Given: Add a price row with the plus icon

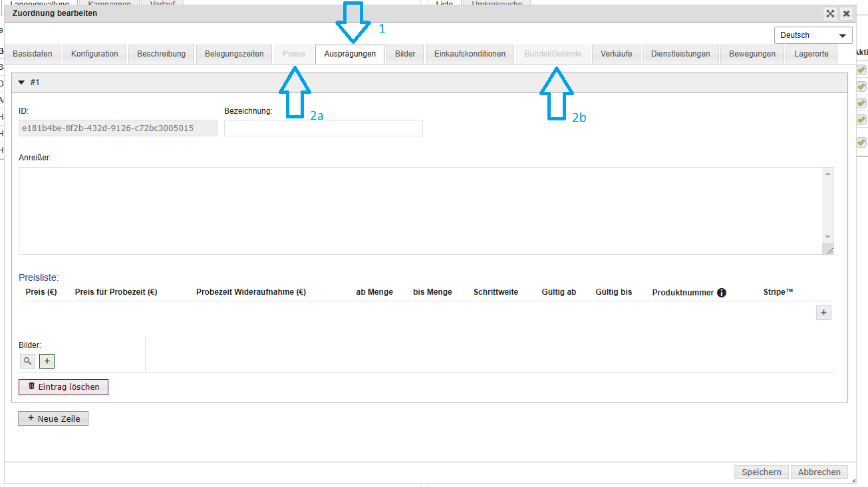Looking at the screenshot, I should (823, 312).
